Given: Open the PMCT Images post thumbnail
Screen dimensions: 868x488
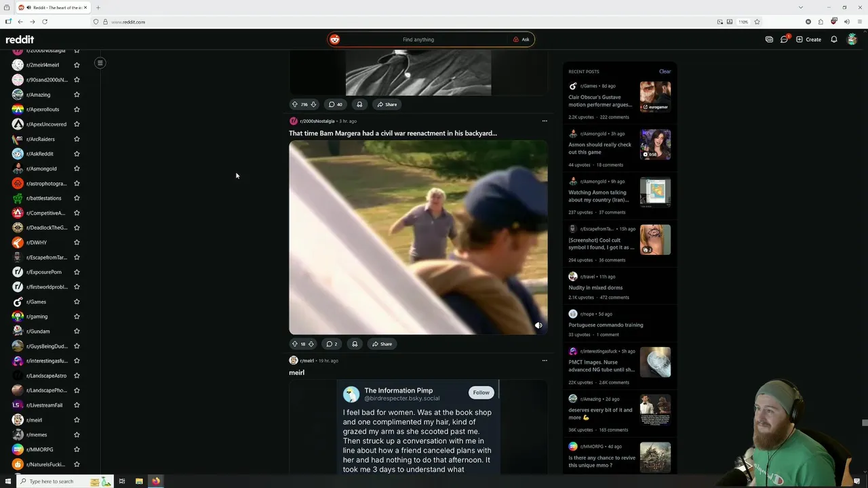Looking at the screenshot, I should point(655,362).
